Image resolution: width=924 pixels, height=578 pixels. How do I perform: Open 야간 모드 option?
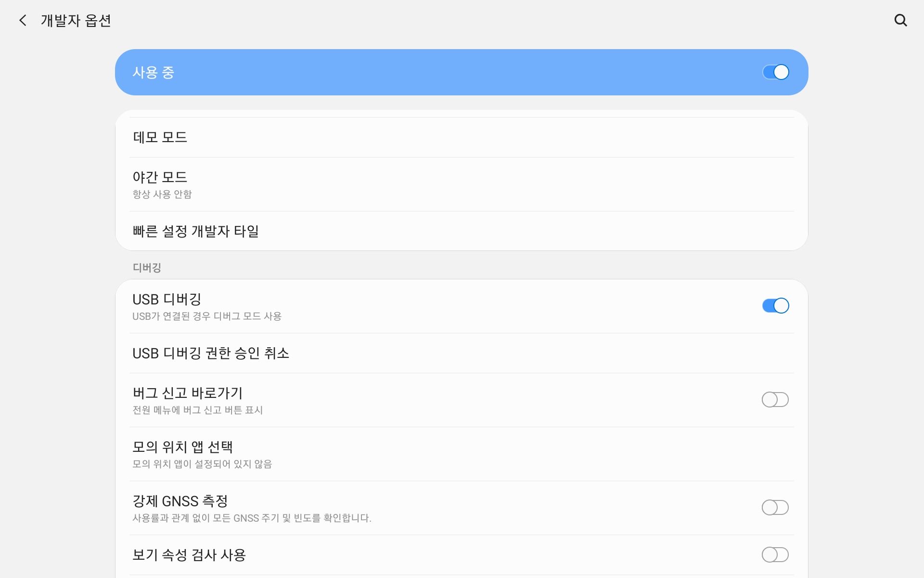tap(160, 177)
